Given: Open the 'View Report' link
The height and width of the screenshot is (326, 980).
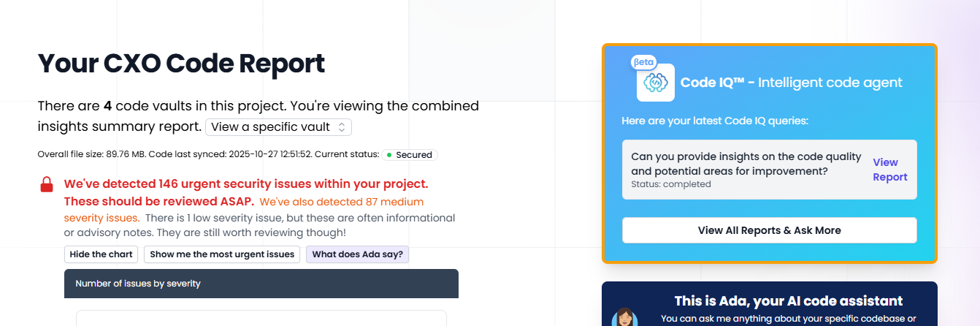Looking at the screenshot, I should (889, 170).
